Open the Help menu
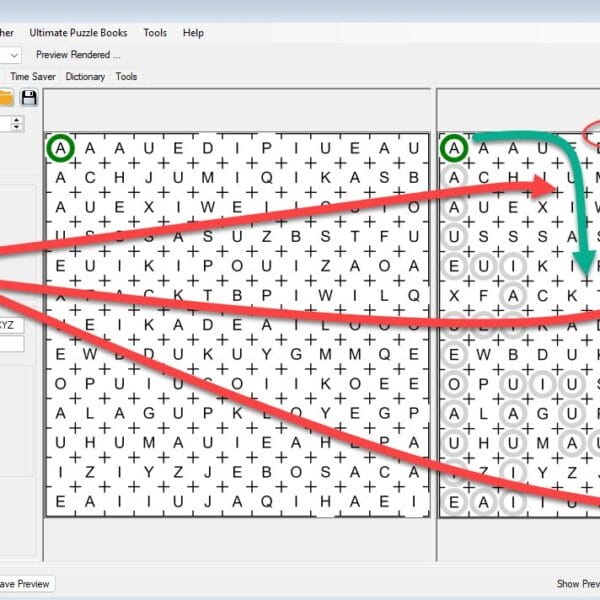600x600 pixels. pos(193,33)
